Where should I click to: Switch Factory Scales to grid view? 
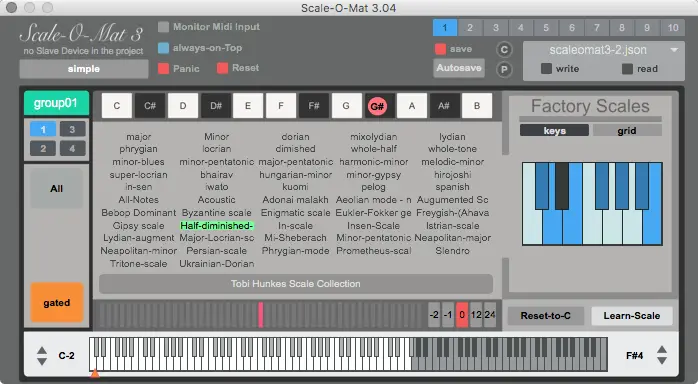[x=627, y=130]
